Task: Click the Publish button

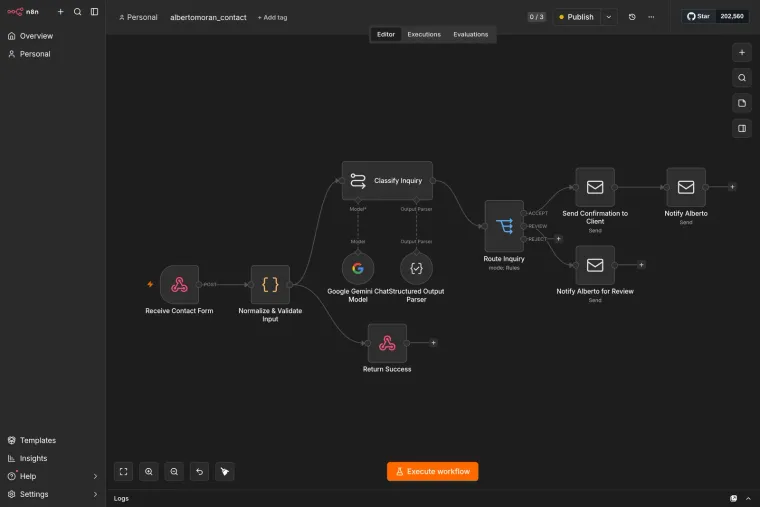Action: coord(577,17)
